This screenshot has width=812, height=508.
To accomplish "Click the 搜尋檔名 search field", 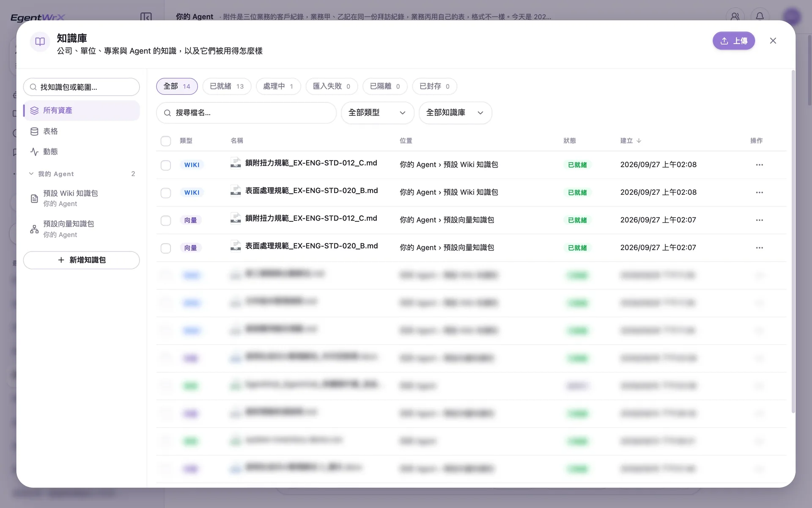I will tap(246, 113).
